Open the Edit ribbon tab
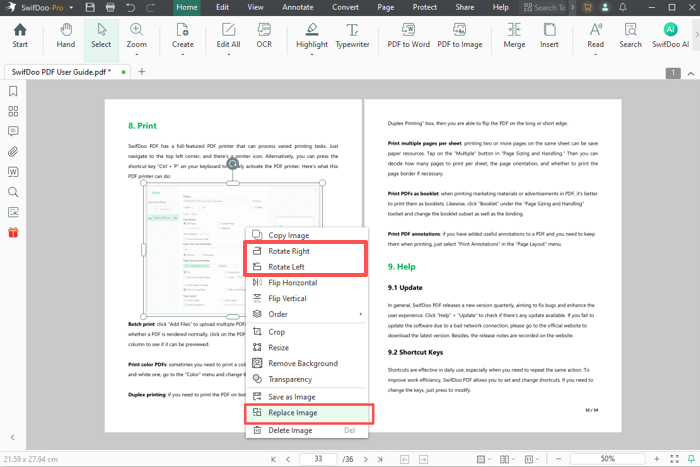700x467 pixels. (x=222, y=7)
